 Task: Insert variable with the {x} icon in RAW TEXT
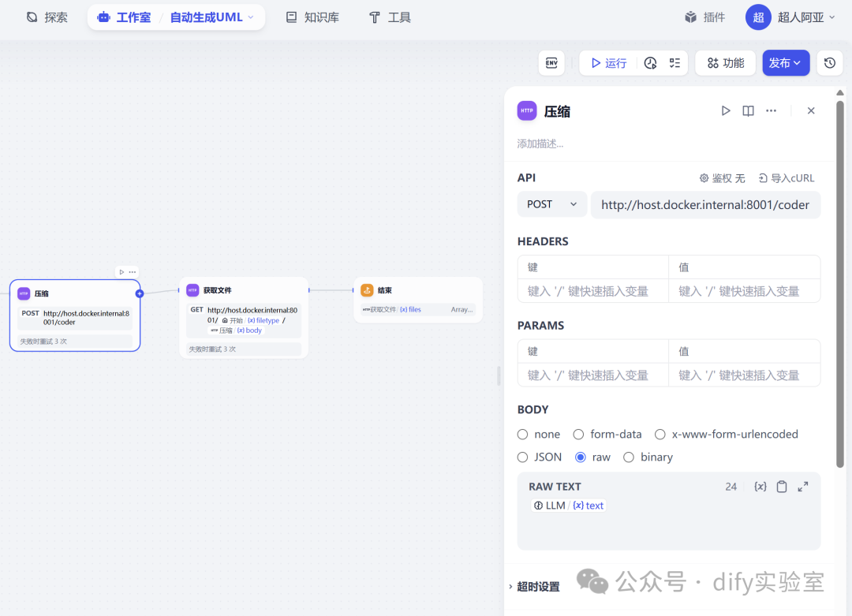[x=760, y=487]
